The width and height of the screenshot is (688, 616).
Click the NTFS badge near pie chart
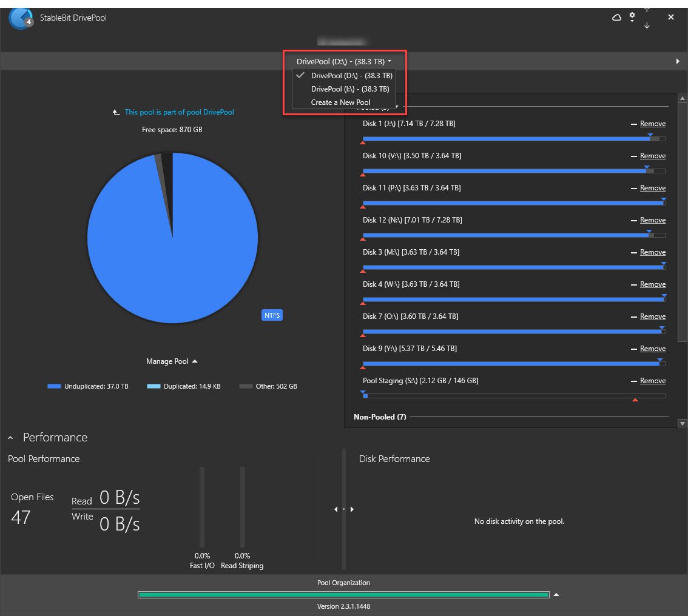272,315
